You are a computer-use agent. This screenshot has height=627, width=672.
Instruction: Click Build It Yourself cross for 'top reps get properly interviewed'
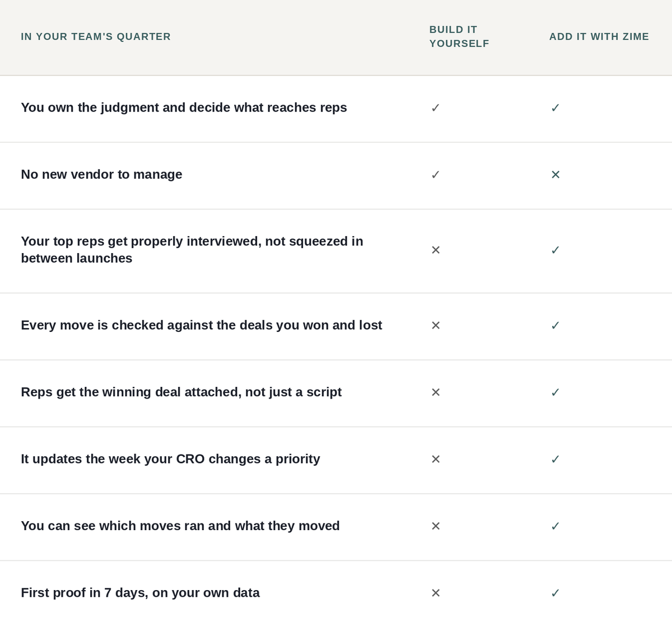[436, 250]
